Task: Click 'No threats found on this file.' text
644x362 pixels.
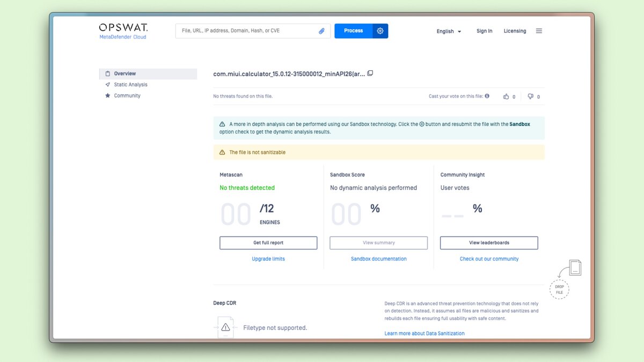Action: [x=243, y=97]
